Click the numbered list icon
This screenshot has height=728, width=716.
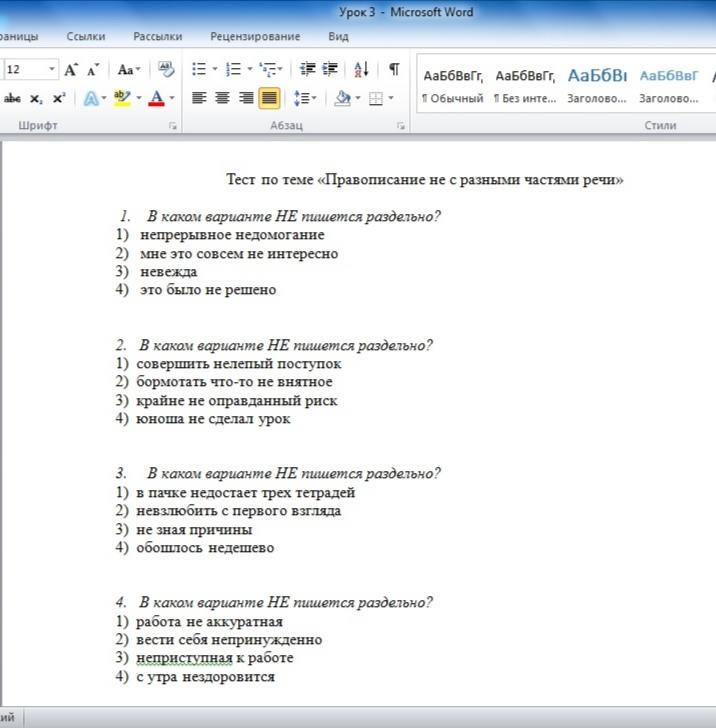click(x=233, y=69)
